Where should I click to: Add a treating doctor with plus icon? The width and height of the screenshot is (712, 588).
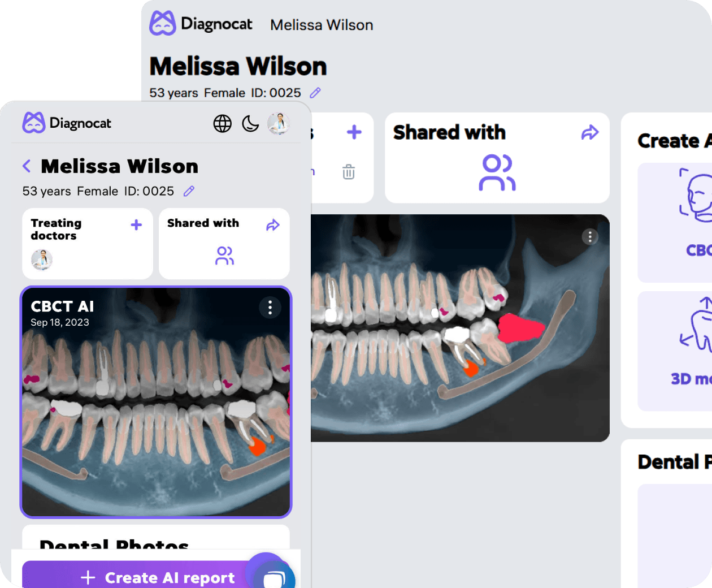(x=136, y=225)
